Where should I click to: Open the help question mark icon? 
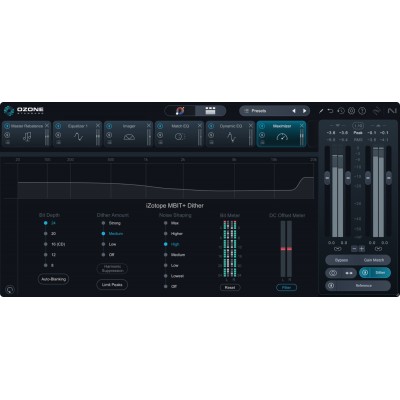tap(362, 111)
